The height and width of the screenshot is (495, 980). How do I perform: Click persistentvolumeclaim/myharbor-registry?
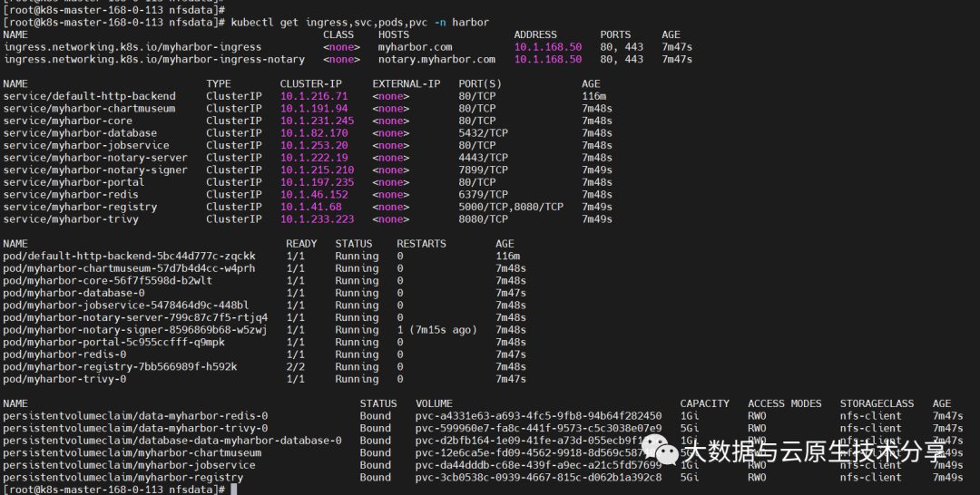click(x=123, y=477)
